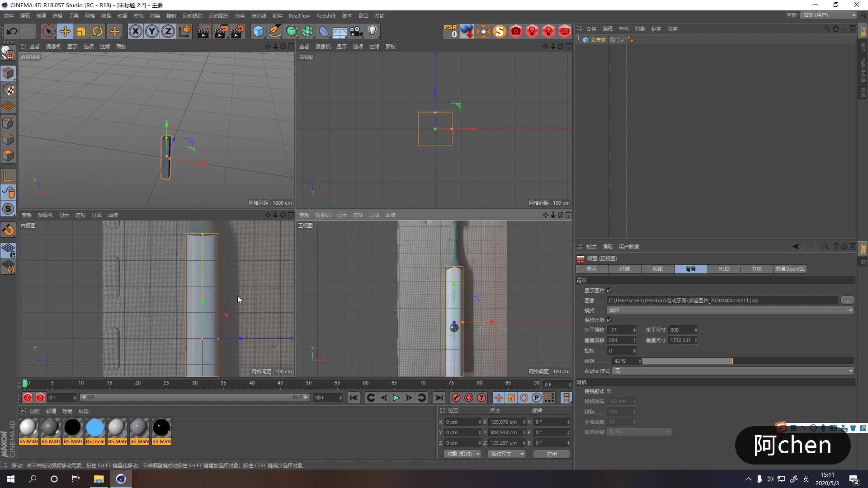Activate the Rotate tool
This screenshot has width=868, height=488.
click(98, 31)
